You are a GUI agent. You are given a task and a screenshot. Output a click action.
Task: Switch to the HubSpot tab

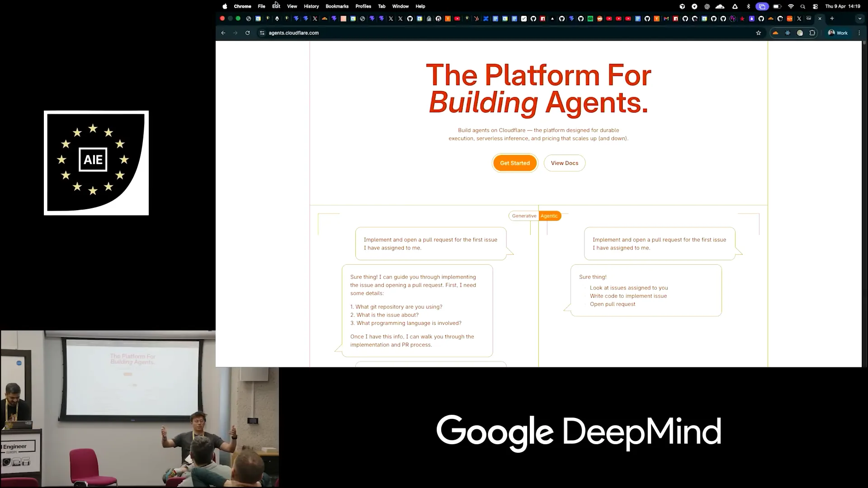tap(476, 19)
